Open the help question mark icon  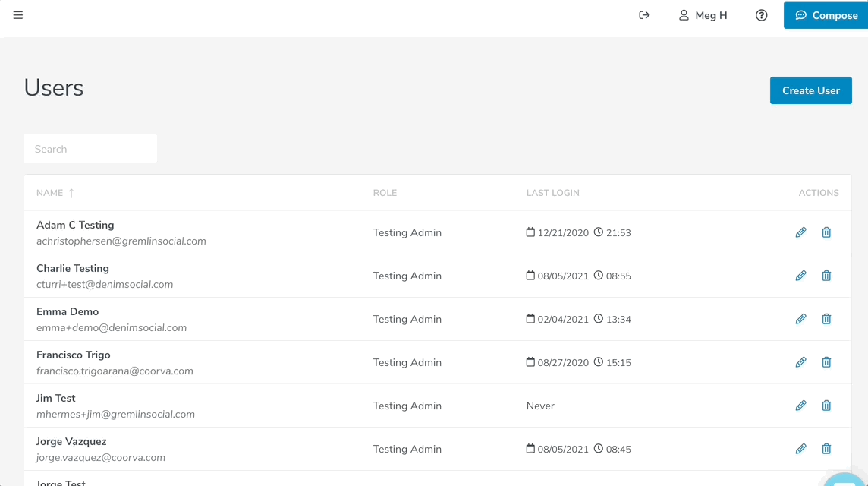coord(762,15)
